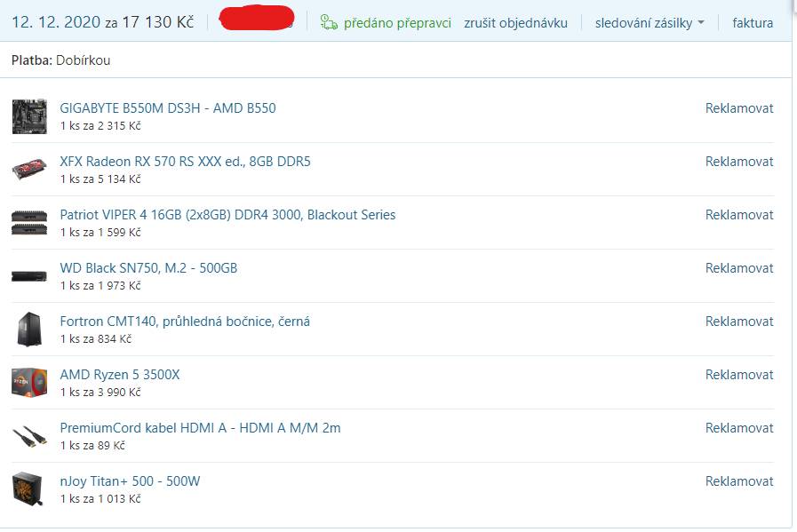Screen dimensions: 797x532
Task: Click Reklamovat for WD Black SN750
Action: 739,268
